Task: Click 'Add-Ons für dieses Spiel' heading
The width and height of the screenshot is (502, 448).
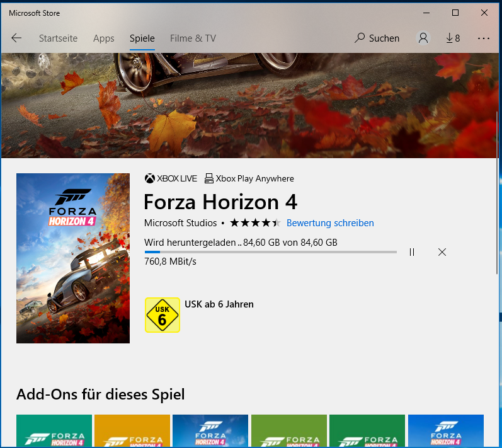Action: (x=101, y=394)
